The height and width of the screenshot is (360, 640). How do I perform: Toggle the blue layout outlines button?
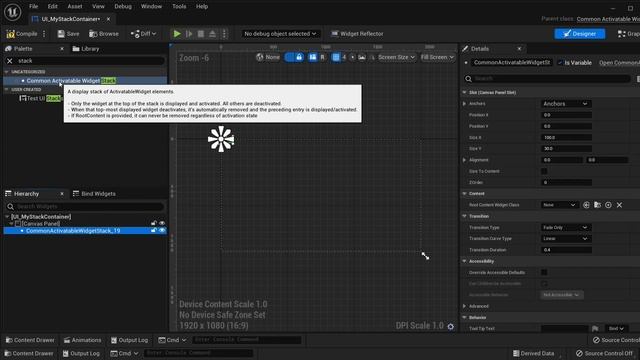[x=313, y=58]
